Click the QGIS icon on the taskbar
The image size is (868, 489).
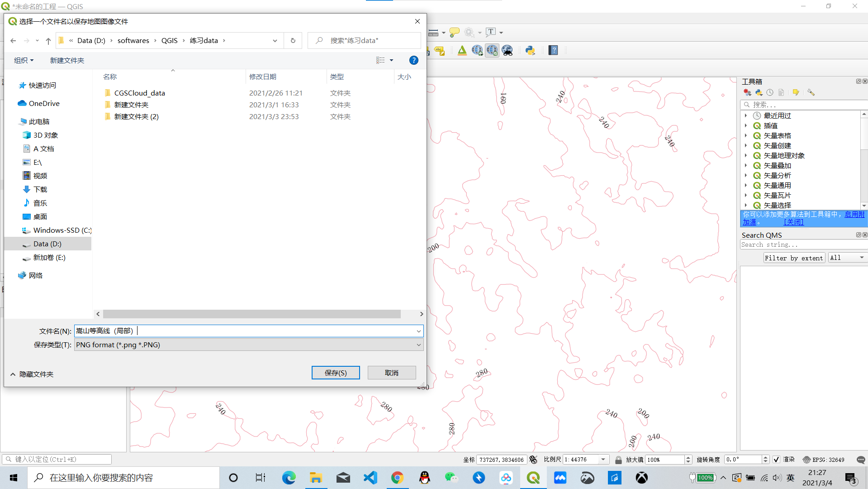tap(533, 478)
